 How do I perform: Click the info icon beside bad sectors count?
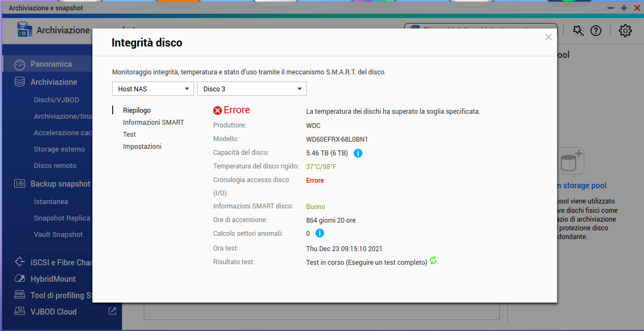tap(320, 234)
